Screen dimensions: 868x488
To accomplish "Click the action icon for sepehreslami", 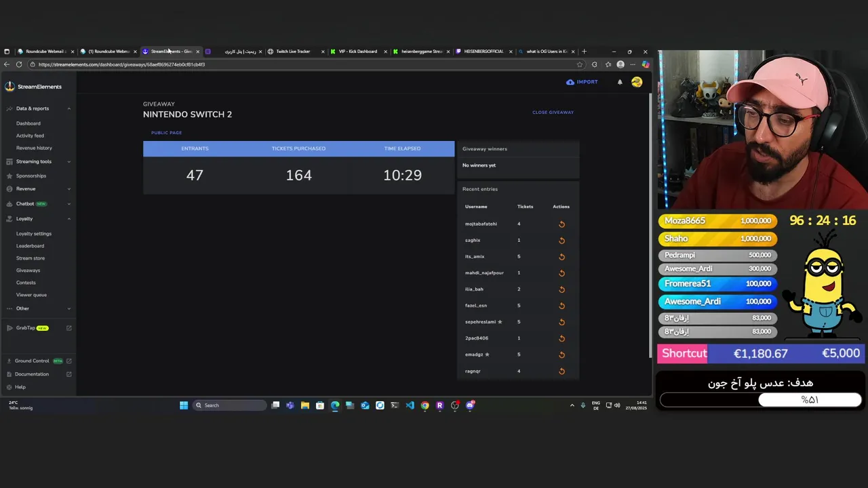I will coord(561,322).
